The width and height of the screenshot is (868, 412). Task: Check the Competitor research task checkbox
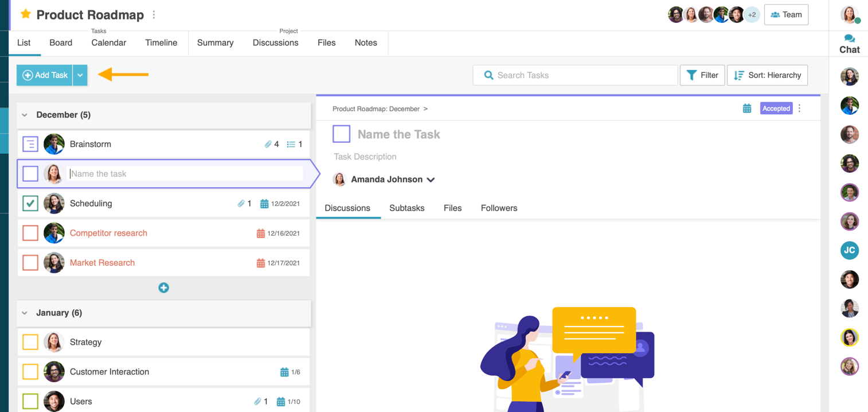click(x=30, y=233)
